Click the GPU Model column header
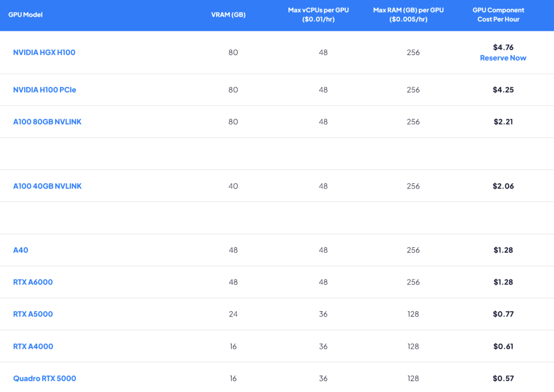Screen dimensions: 554x392 (x=25, y=16)
